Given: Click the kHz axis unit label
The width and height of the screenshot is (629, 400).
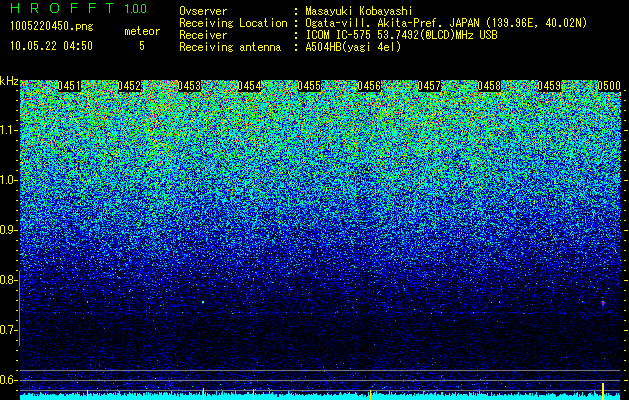Looking at the screenshot, I should [9, 81].
